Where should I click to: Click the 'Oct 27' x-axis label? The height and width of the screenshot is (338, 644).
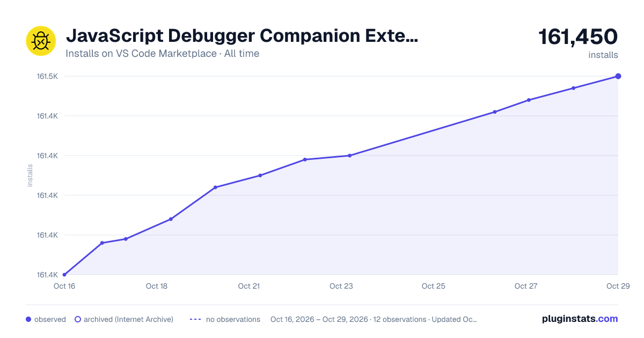click(x=526, y=286)
